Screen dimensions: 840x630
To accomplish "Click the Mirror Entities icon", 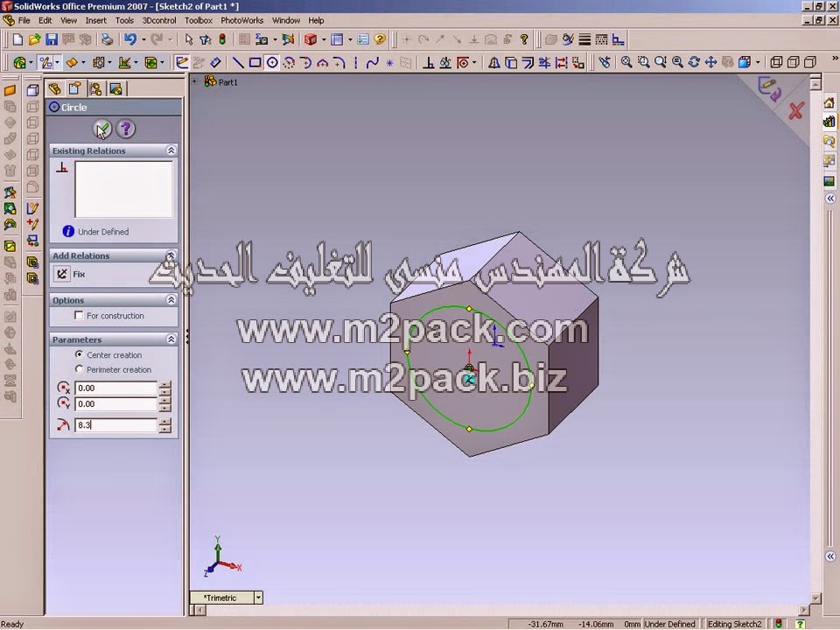I will pos(493,63).
